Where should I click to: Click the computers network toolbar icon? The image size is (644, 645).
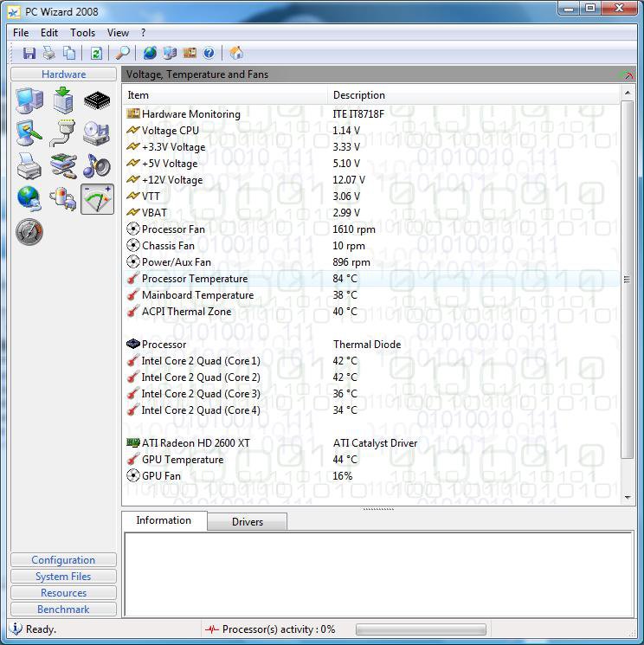click(x=170, y=53)
